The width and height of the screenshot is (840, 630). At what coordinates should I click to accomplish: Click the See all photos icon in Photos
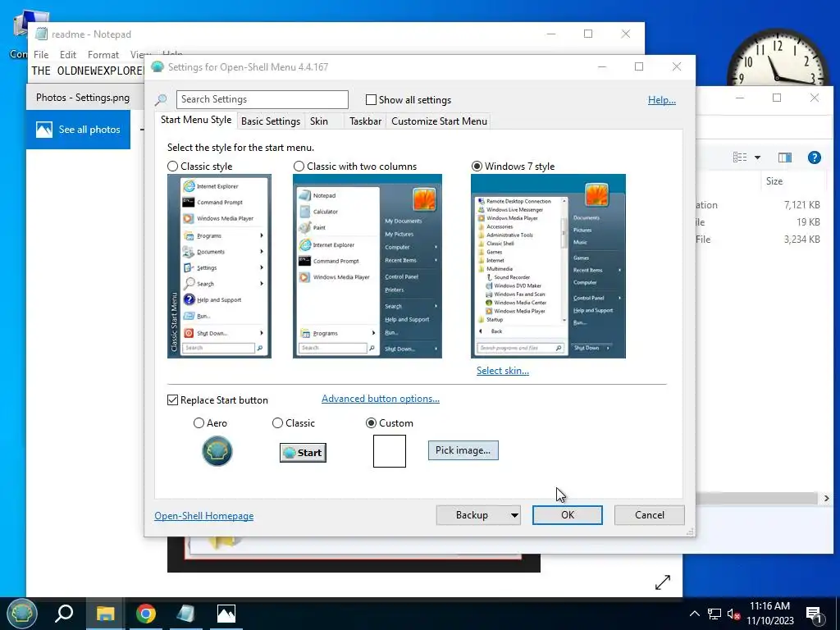(x=44, y=130)
